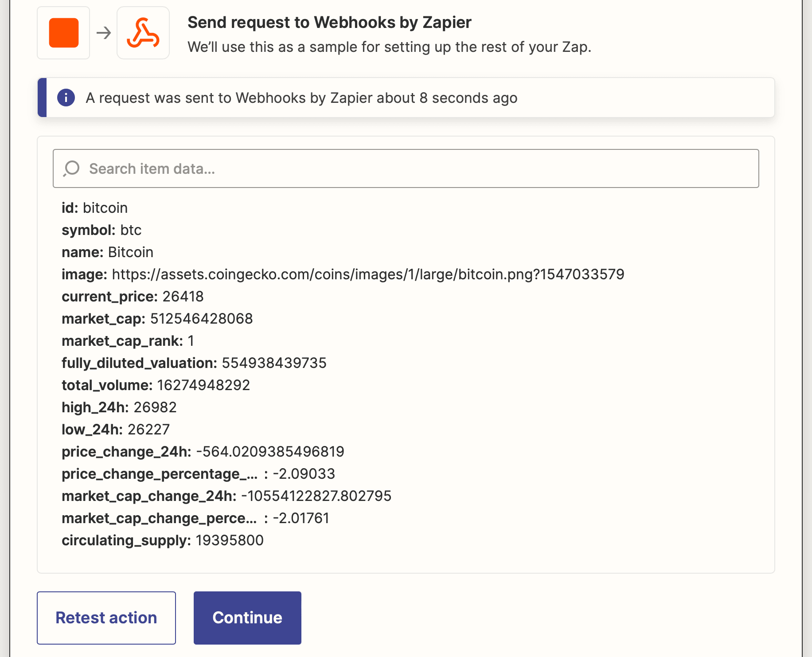Click the arrow between the app icons
The width and height of the screenshot is (812, 657).
[103, 32]
